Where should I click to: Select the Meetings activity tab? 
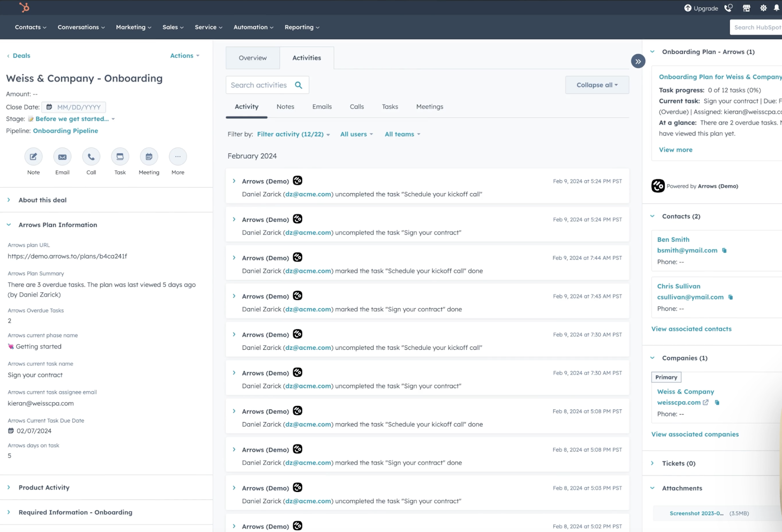[430, 106]
